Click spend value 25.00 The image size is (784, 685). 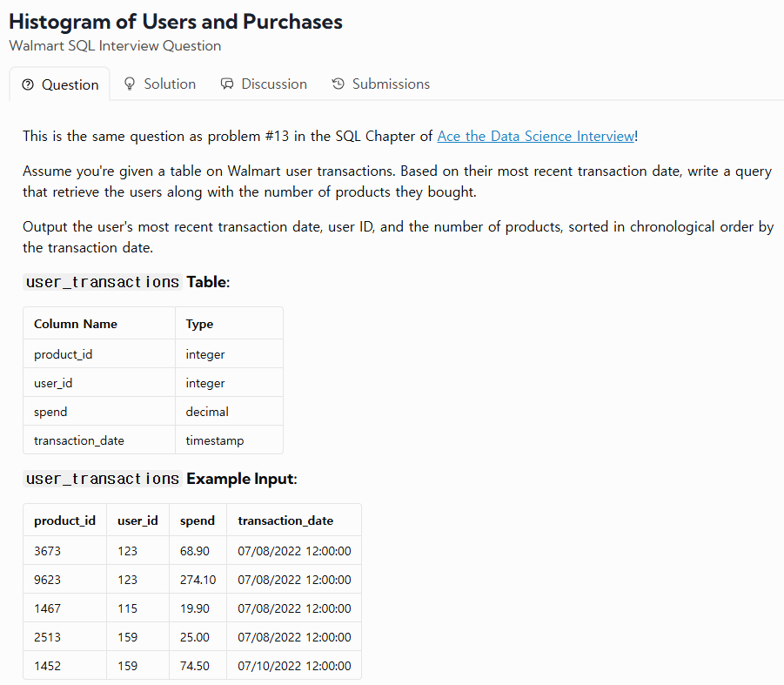tap(198, 637)
